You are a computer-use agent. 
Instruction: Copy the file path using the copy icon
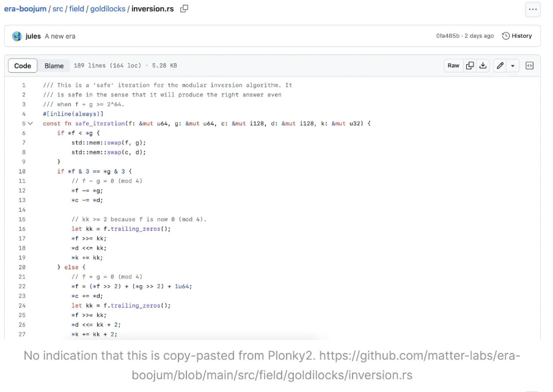point(184,9)
